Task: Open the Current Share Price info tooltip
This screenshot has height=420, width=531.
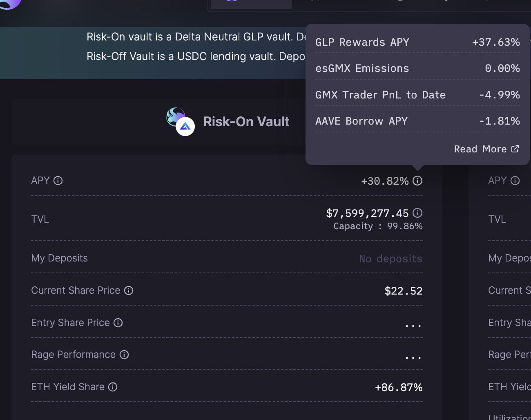Action: tap(129, 290)
